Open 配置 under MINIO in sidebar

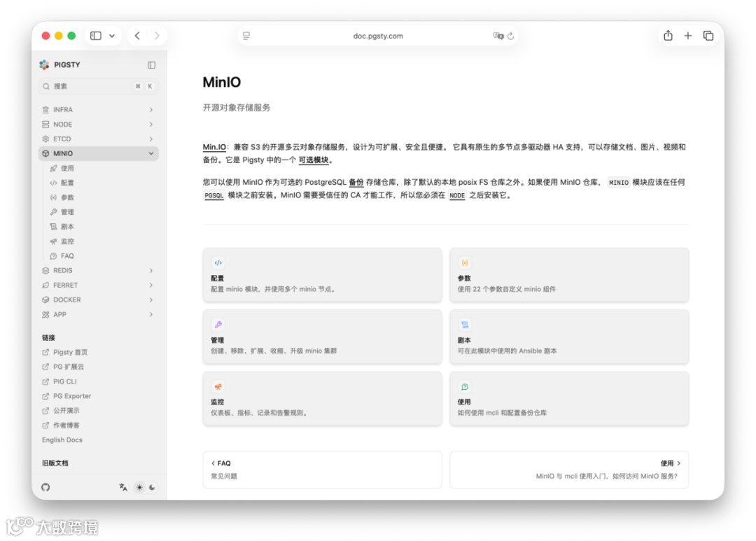tap(67, 183)
